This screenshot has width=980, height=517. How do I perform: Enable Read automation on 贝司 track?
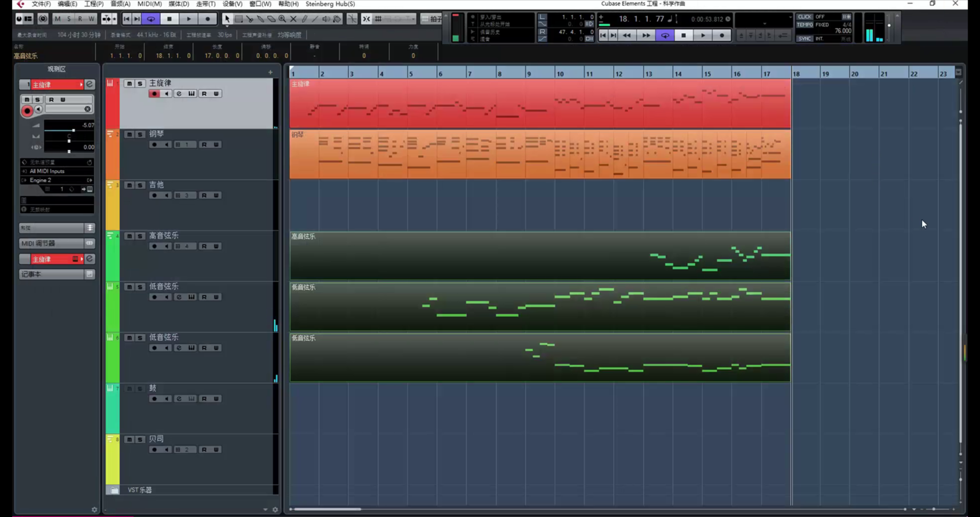click(204, 450)
